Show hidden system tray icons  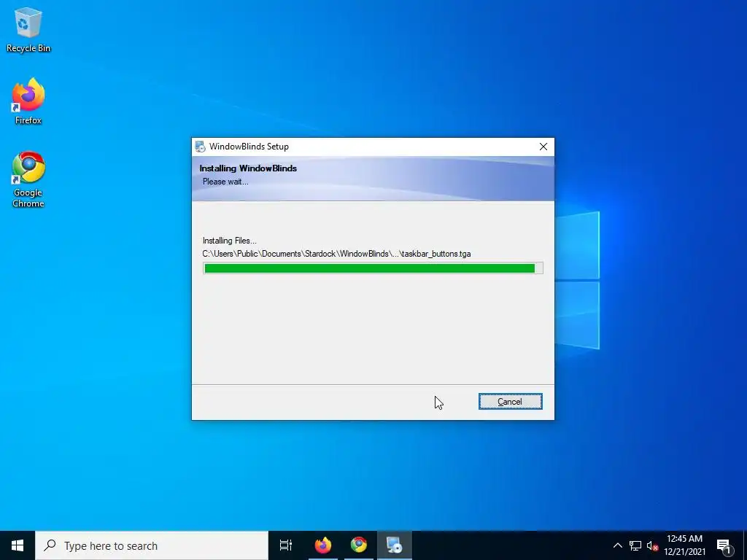(617, 545)
